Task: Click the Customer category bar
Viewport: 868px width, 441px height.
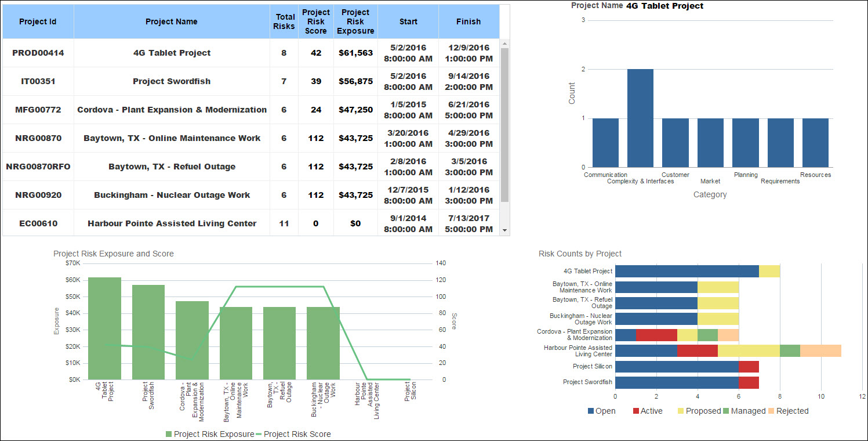Action: tap(675, 143)
